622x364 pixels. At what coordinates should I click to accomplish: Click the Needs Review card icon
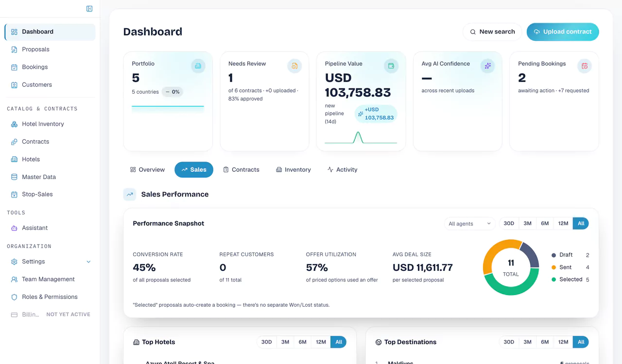coord(294,66)
